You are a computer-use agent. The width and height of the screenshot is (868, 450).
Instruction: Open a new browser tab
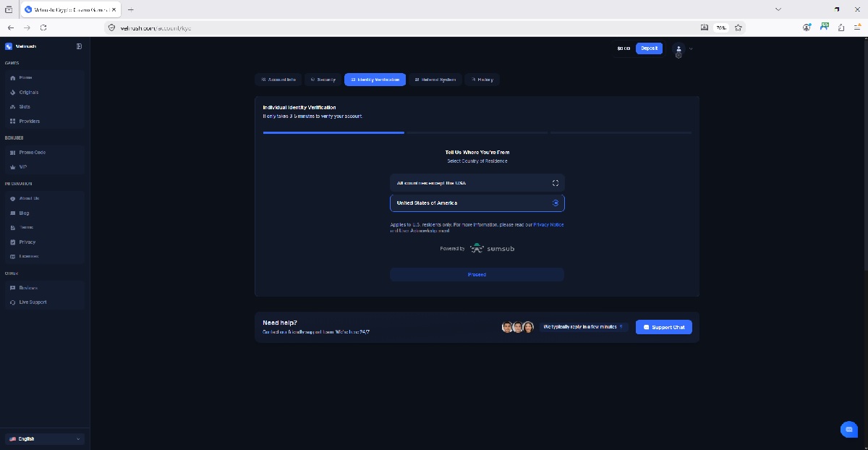[x=131, y=9]
